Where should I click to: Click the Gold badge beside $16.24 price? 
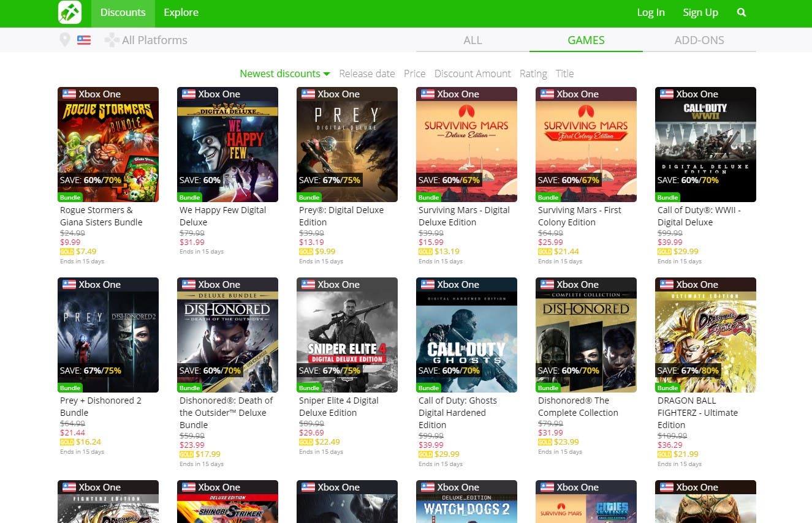coord(67,442)
